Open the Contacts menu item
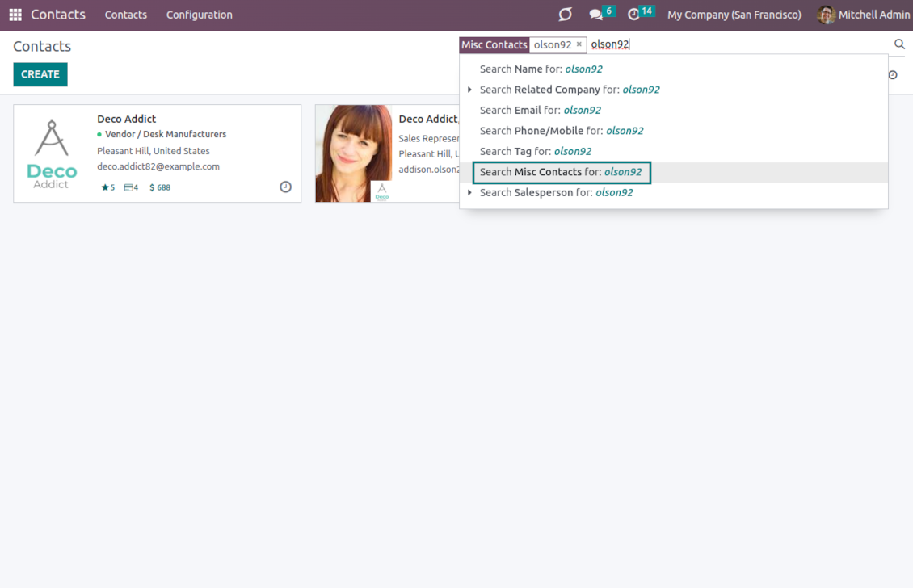The image size is (913, 588). pos(126,15)
